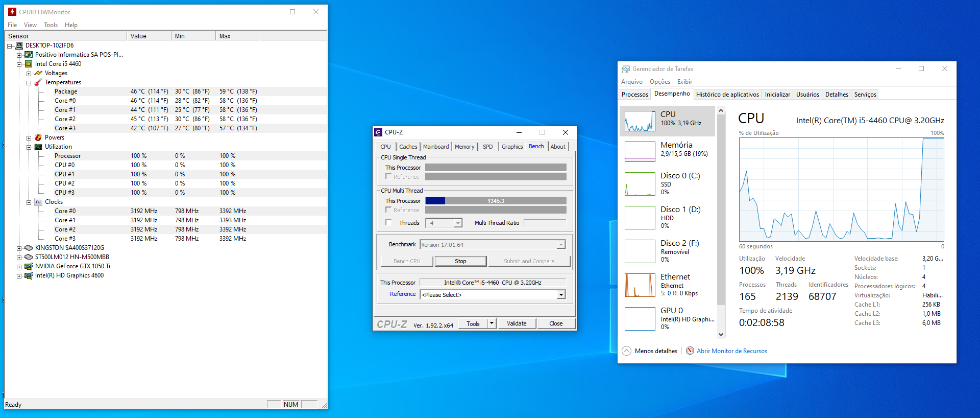Switch to the CPU-Z Caches tab
The height and width of the screenshot is (418, 980).
tap(408, 147)
